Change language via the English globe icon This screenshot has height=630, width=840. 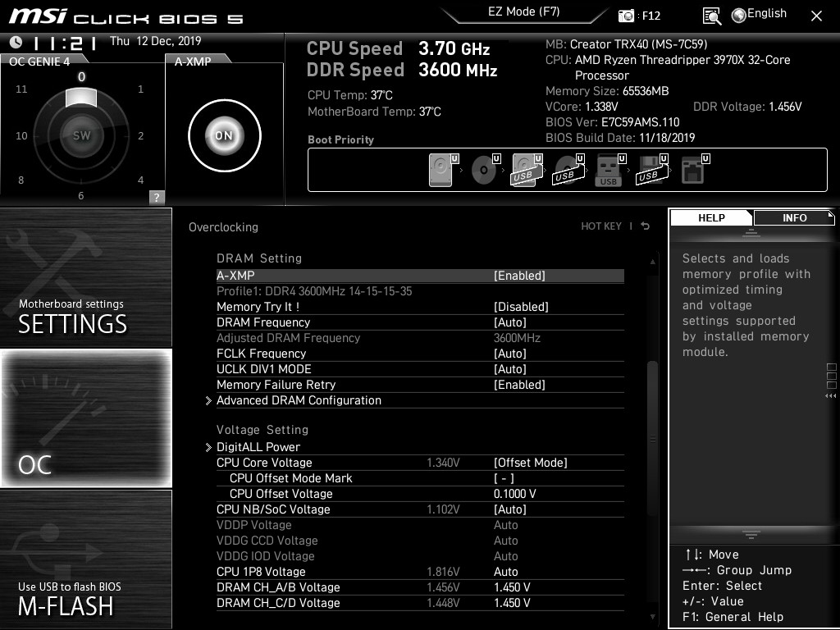[759, 15]
